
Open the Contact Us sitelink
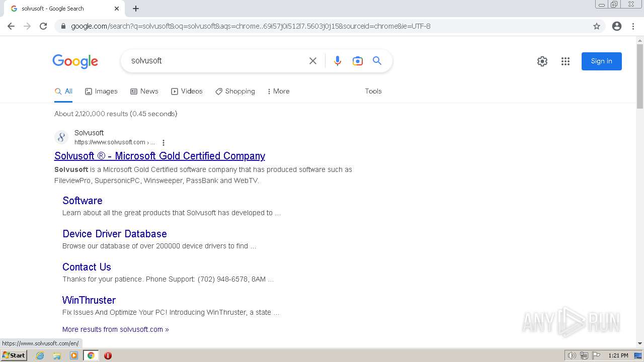click(87, 267)
